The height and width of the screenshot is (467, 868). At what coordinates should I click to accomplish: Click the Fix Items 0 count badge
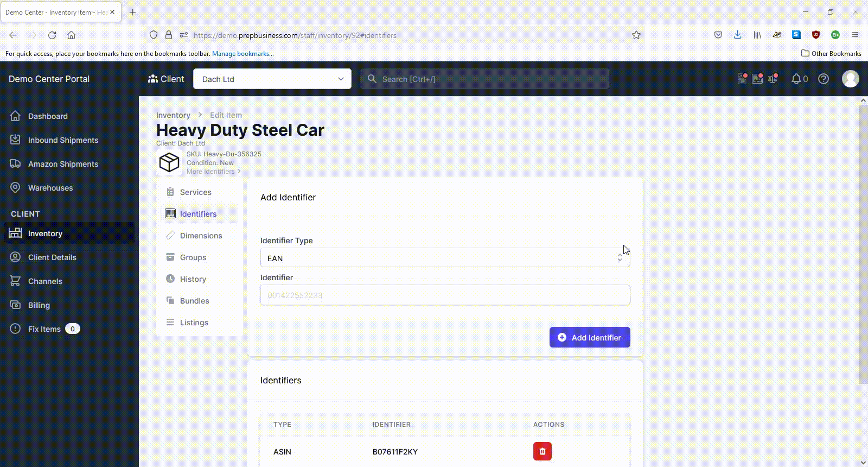coord(73,329)
